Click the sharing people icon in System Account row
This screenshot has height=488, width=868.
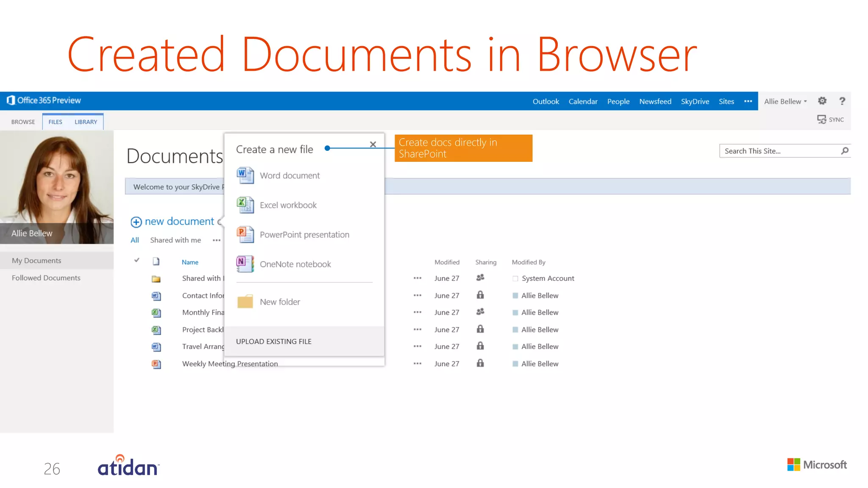480,278
